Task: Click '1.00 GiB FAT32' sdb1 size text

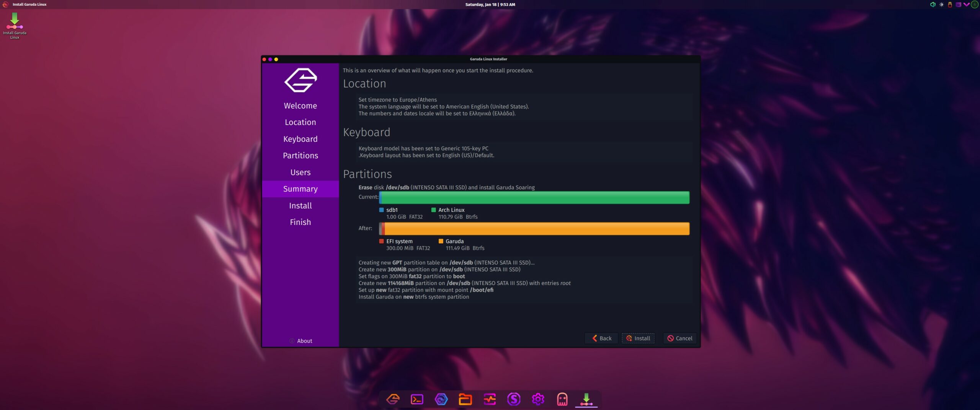Action: 404,217
